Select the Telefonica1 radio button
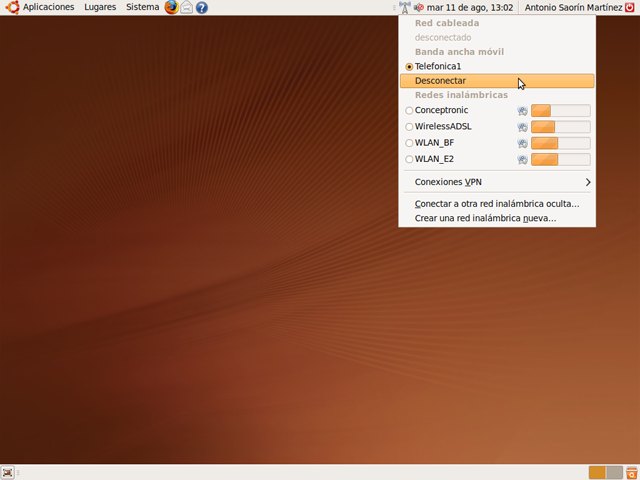The height and width of the screenshot is (480, 640). coord(410,66)
